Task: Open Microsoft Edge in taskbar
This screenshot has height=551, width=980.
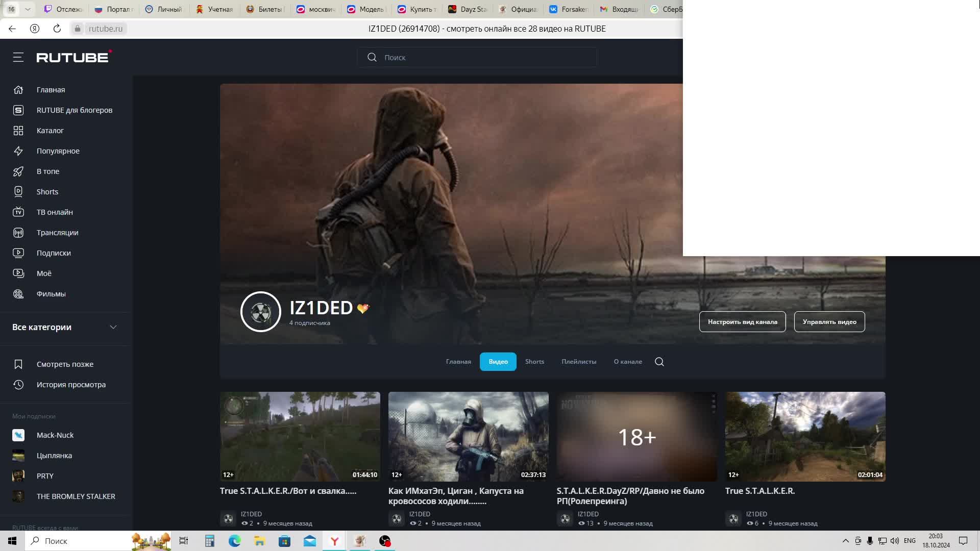Action: pos(234,541)
